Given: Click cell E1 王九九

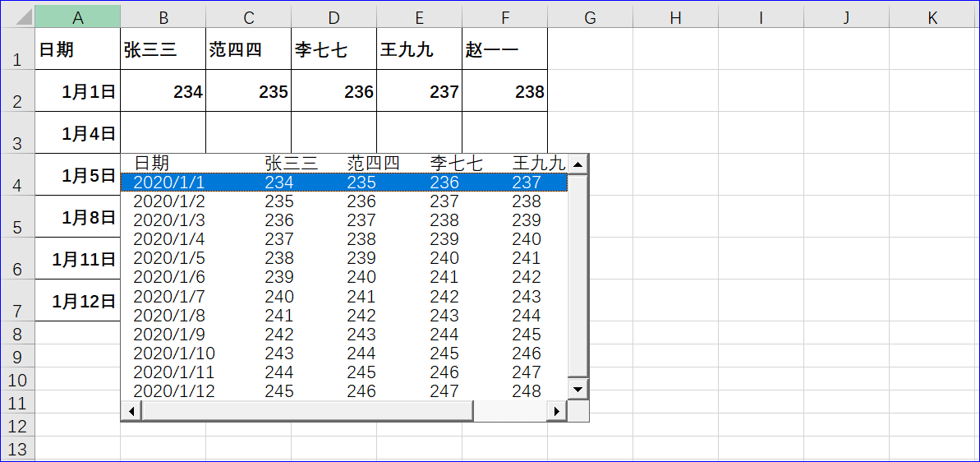Looking at the screenshot, I should [420, 49].
